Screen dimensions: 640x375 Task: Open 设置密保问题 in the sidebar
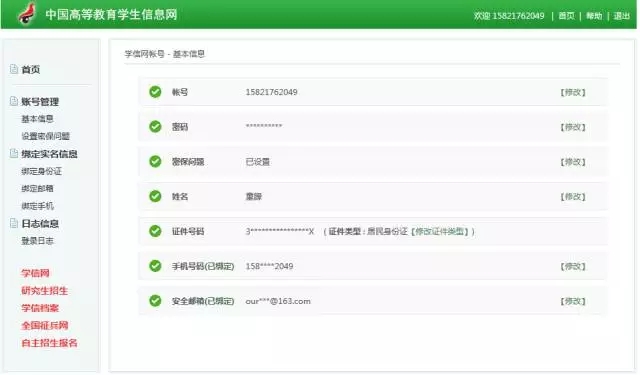[x=45, y=136]
